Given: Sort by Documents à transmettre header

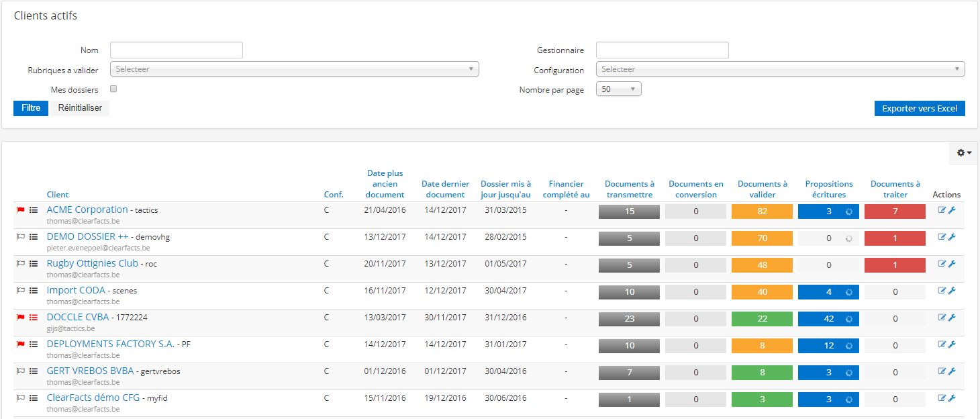Looking at the screenshot, I should [630, 189].
